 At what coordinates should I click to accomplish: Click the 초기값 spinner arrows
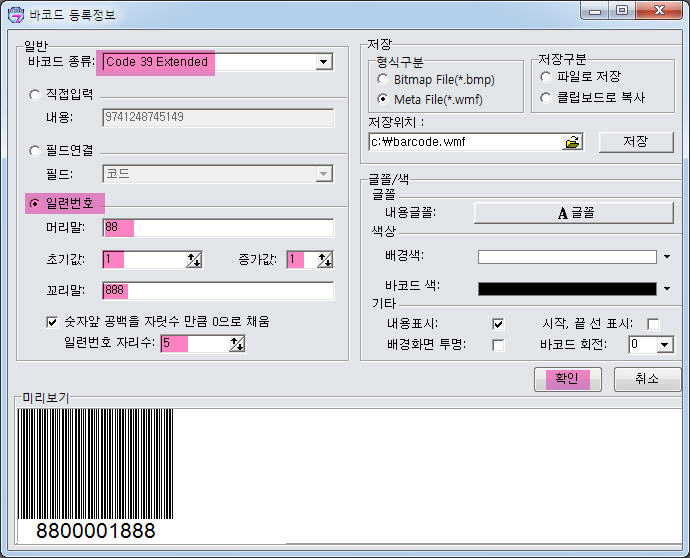(x=194, y=260)
